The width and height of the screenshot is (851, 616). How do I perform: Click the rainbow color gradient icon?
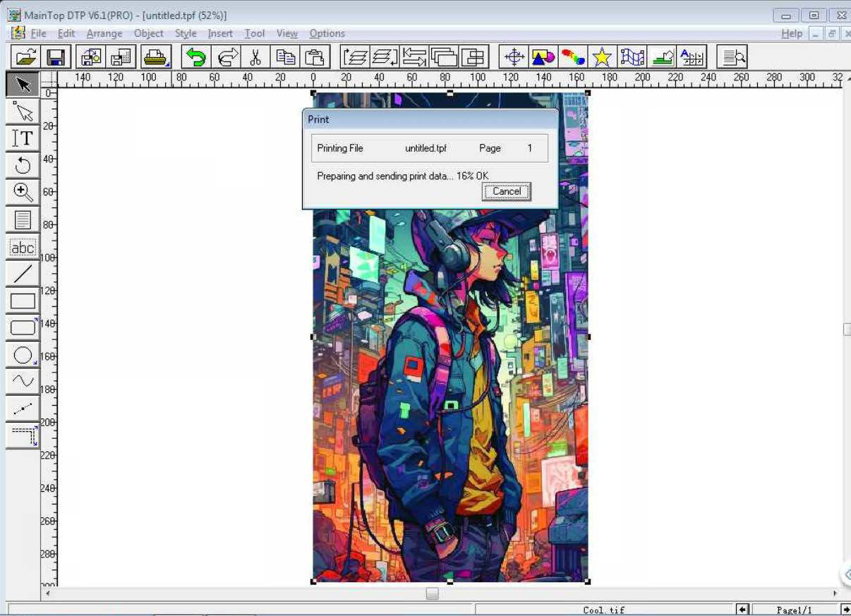coord(573,56)
